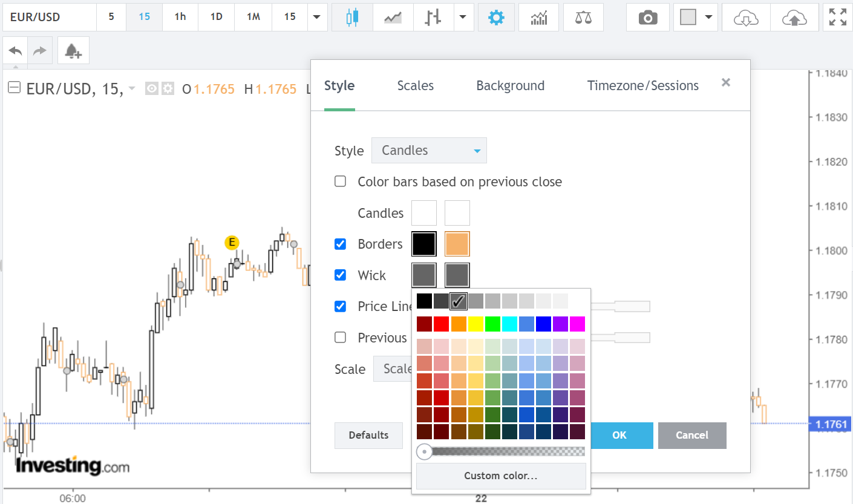The height and width of the screenshot is (504, 853).
Task: Select the candlestick chart type icon
Action: [352, 17]
